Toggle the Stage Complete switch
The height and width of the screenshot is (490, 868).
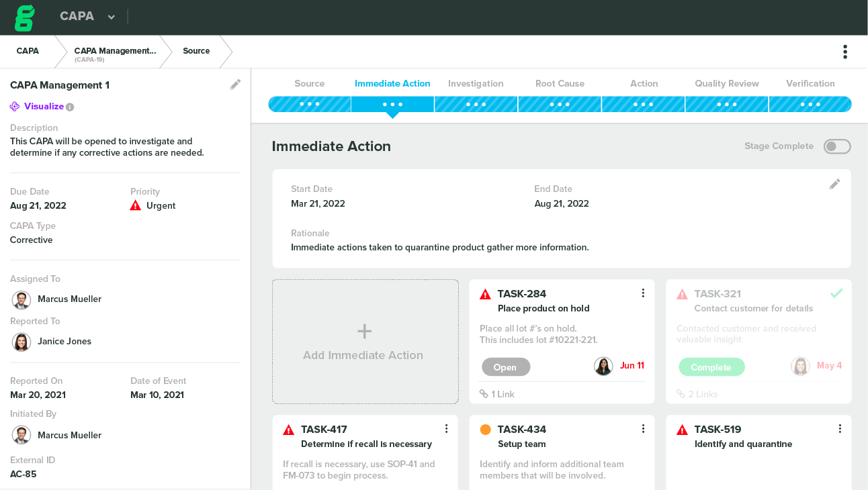837,146
